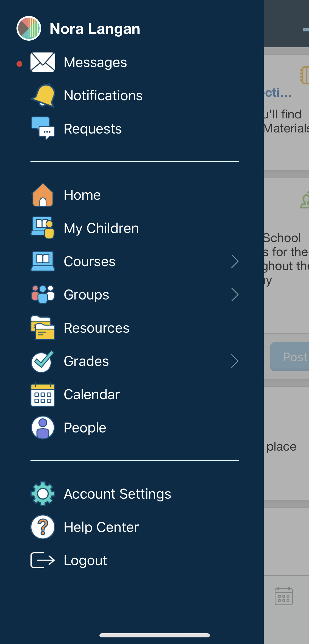Tap the Messages envelope icon
309x644 pixels.
(x=43, y=62)
